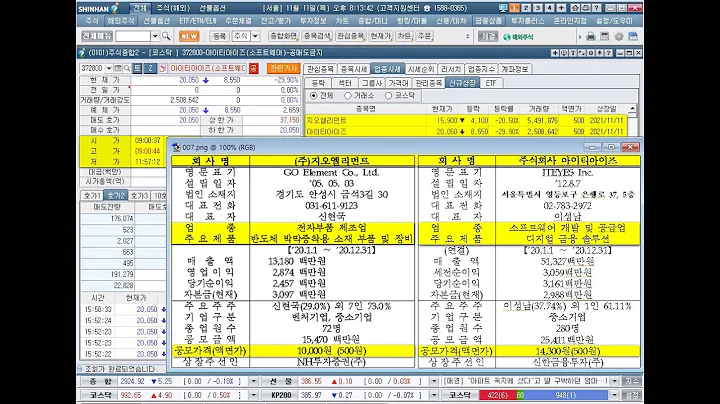720x404 pixels.
Task: Open dropdown beside bottom 코스닥 index ticker
Action: (253, 395)
